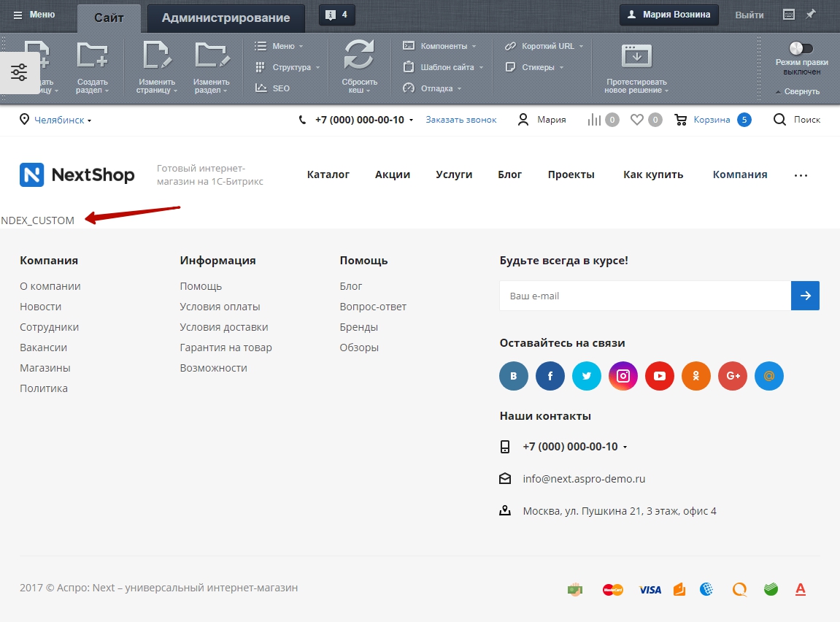Open the Условия доставки footer link
This screenshot has width=840, height=622.
[224, 327]
